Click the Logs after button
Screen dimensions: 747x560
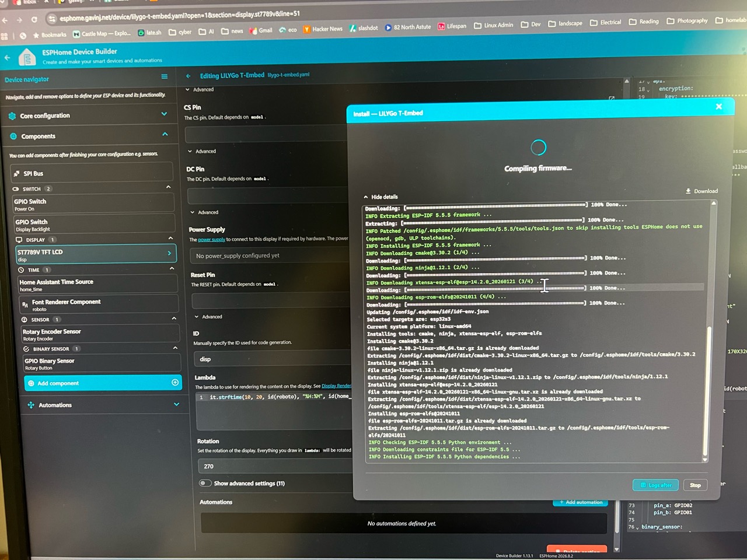[656, 485]
